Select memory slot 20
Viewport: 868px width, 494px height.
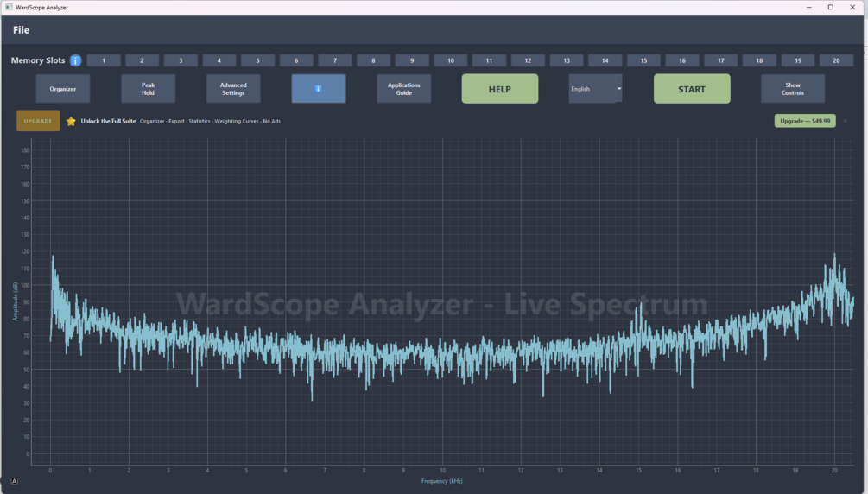tap(836, 60)
